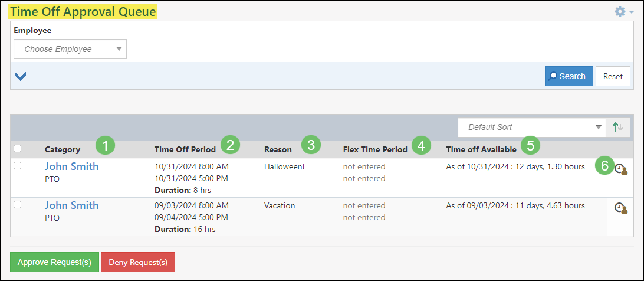
Task: Click the Time Off Period column header
Action: pyautogui.click(x=185, y=149)
